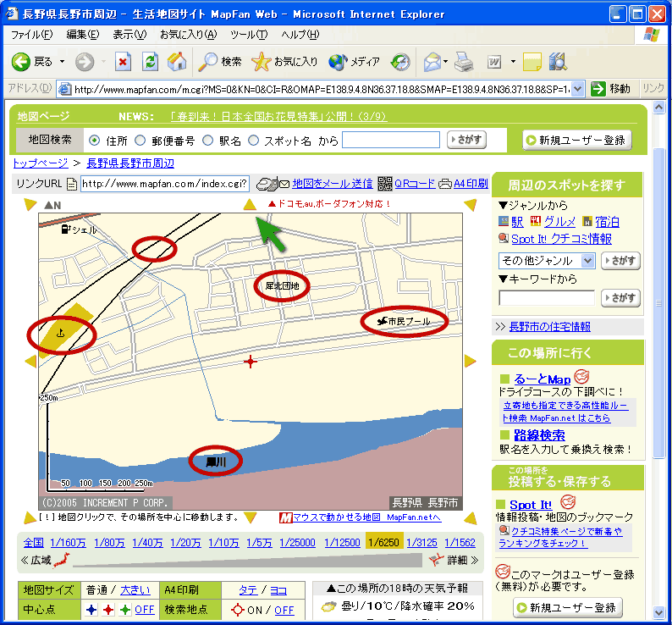Select the 住所 (address) radio button
The height and width of the screenshot is (625, 672).
[x=94, y=141]
